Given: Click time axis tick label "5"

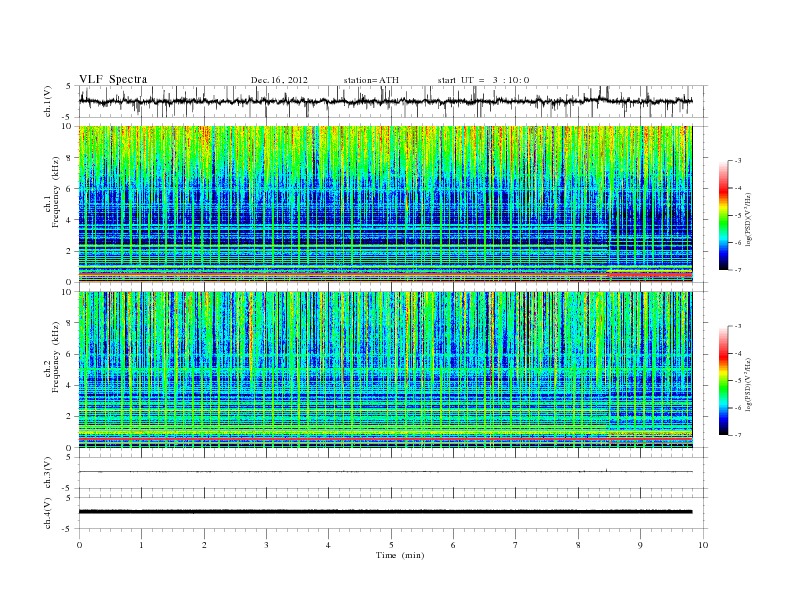Looking at the screenshot, I should 391,545.
